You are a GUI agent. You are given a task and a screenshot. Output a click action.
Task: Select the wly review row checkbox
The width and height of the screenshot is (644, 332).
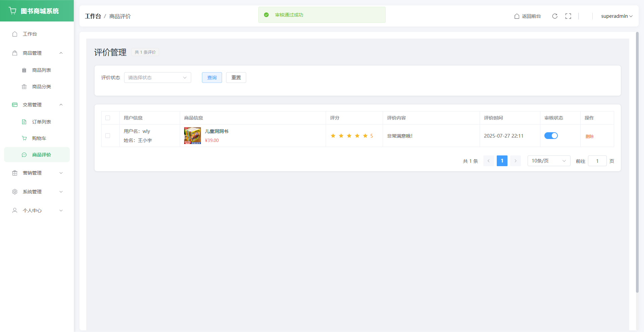(108, 136)
